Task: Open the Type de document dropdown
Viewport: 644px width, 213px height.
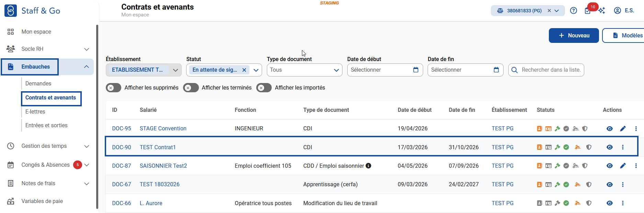Action: [304, 70]
